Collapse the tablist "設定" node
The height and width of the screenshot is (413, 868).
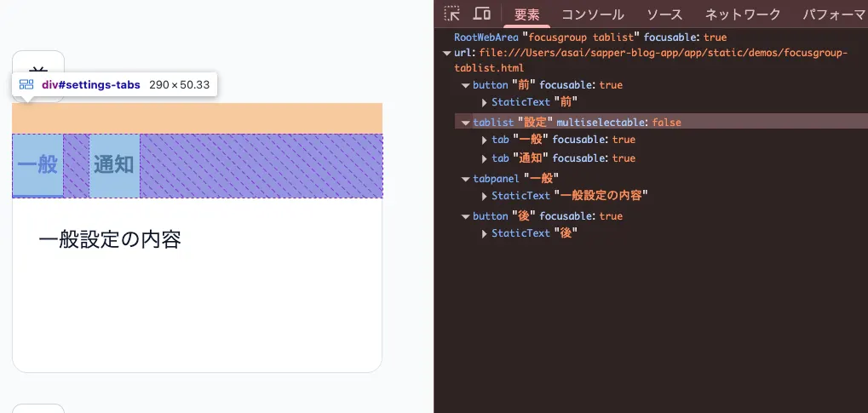coord(466,123)
